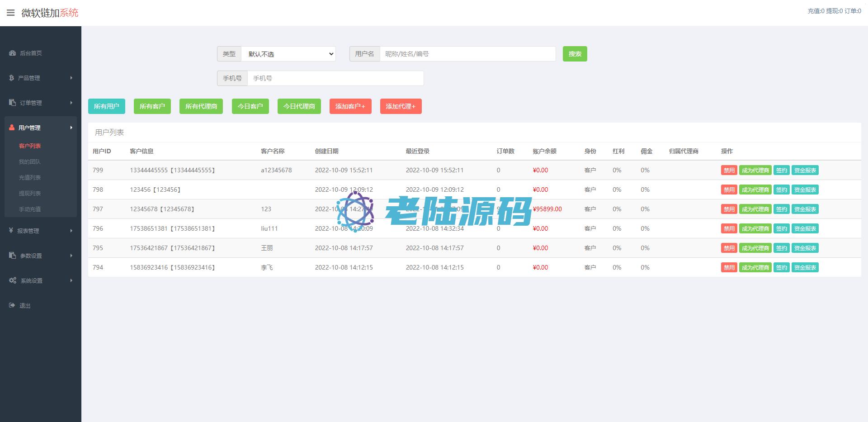Focus the 手机号 input field
Image resolution: width=868 pixels, height=422 pixels.
click(x=335, y=78)
